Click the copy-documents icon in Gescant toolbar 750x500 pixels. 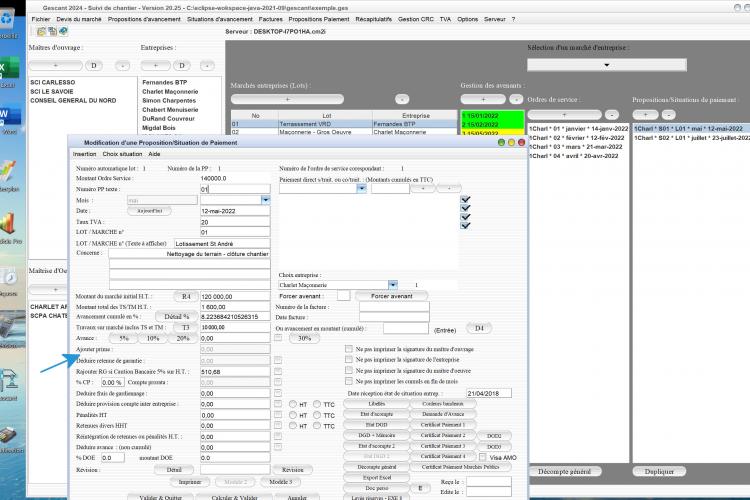(x=52, y=32)
